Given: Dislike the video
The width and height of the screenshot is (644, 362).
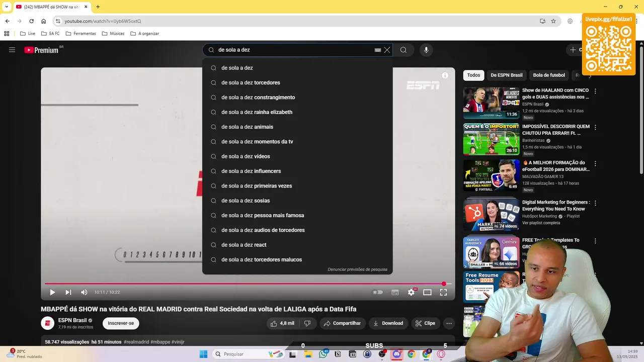Looking at the screenshot, I should pos(307,323).
